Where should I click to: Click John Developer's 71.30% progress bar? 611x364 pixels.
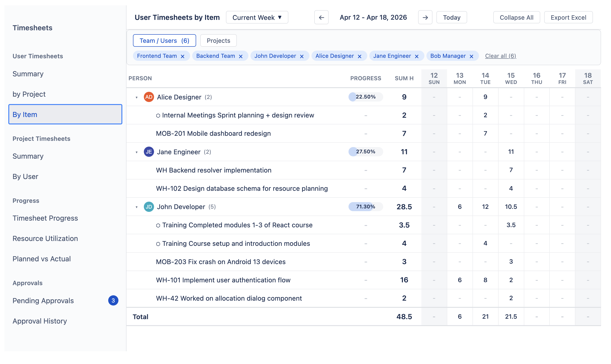[365, 207]
